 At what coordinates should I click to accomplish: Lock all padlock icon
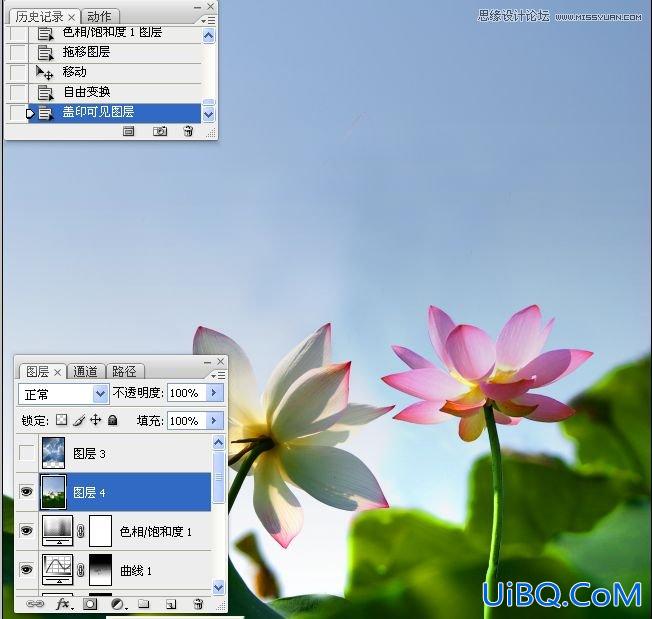[112, 420]
